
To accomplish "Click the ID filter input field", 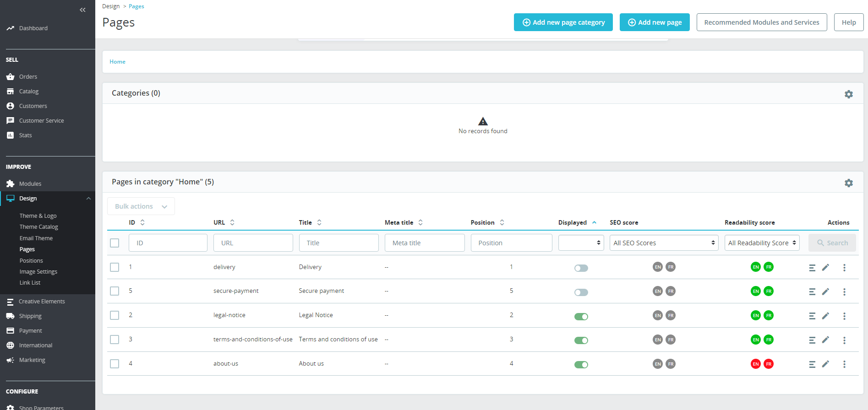I will coord(168,243).
